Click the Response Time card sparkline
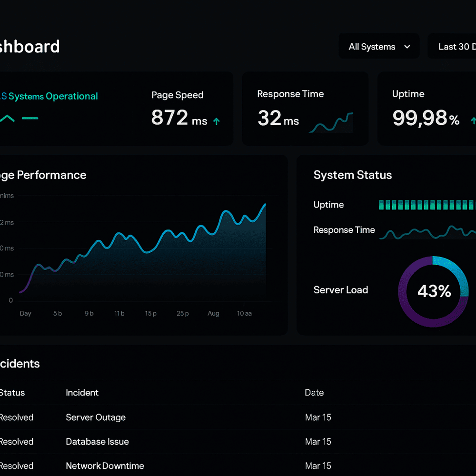Screen dimensions: 476x476 [x=331, y=123]
